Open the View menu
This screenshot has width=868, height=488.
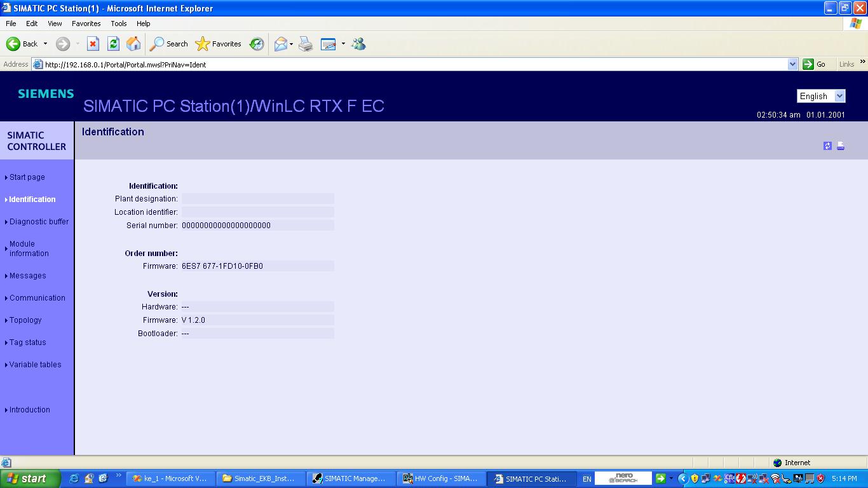[55, 24]
